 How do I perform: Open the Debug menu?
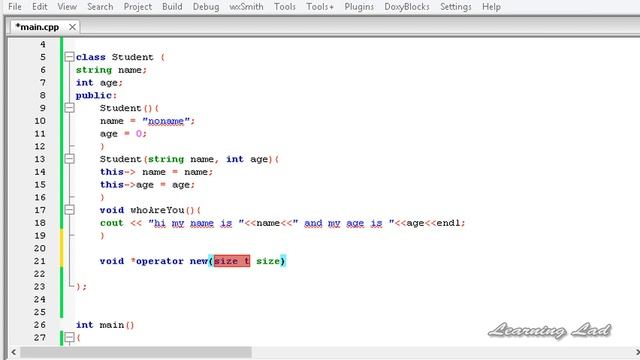pyautogui.click(x=206, y=7)
